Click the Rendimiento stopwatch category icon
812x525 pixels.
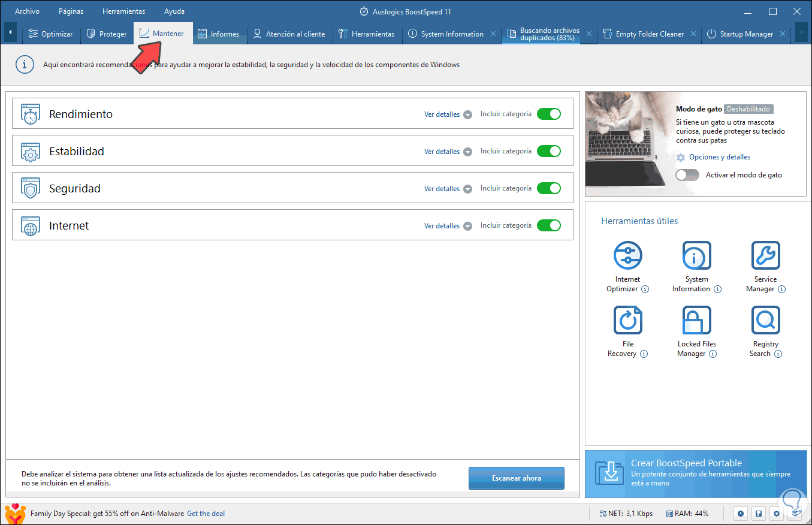[31, 114]
